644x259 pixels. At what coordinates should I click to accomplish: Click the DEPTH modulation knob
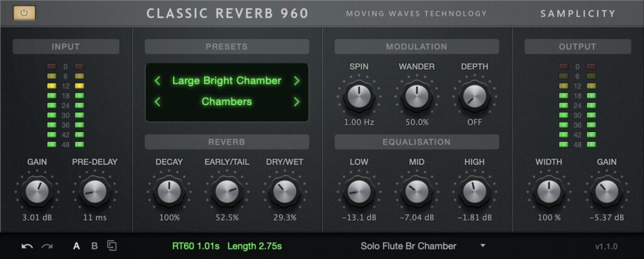coord(474,96)
